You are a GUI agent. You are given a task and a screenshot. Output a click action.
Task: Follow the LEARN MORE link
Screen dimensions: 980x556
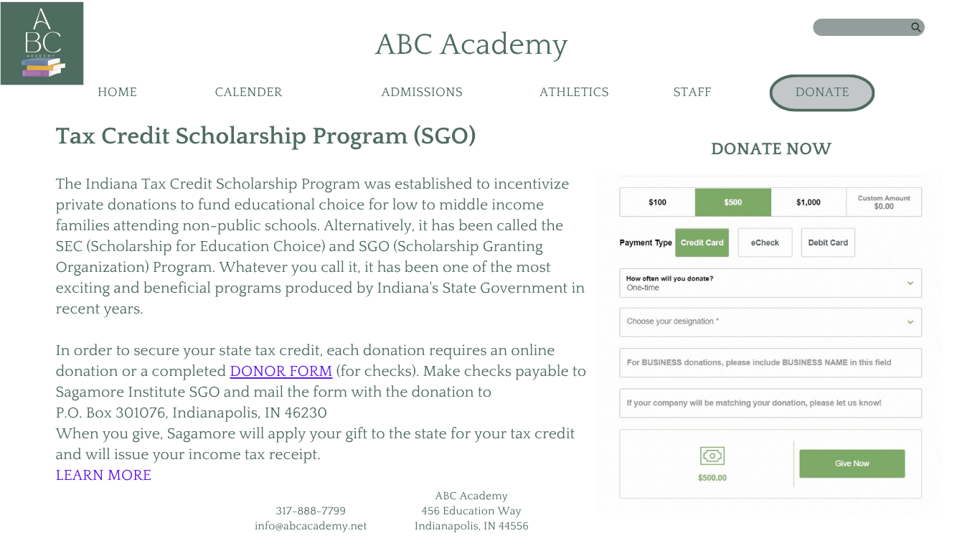tap(103, 475)
